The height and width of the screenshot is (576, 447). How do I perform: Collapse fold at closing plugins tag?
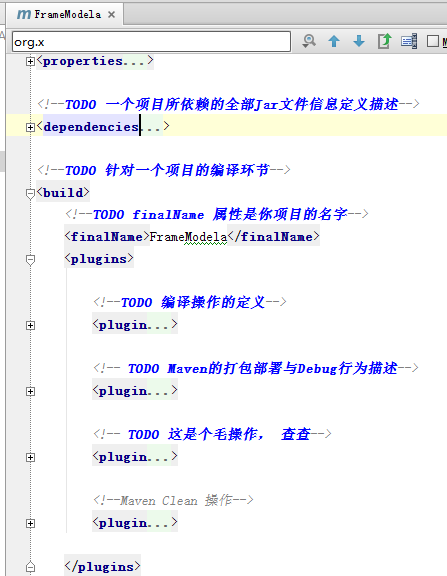click(30, 567)
